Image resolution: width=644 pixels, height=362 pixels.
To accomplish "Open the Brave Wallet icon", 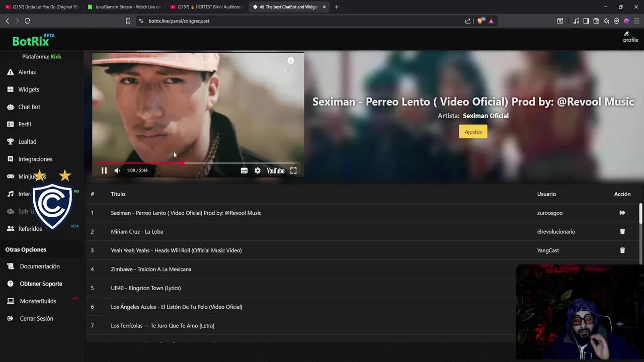I will coord(596,21).
